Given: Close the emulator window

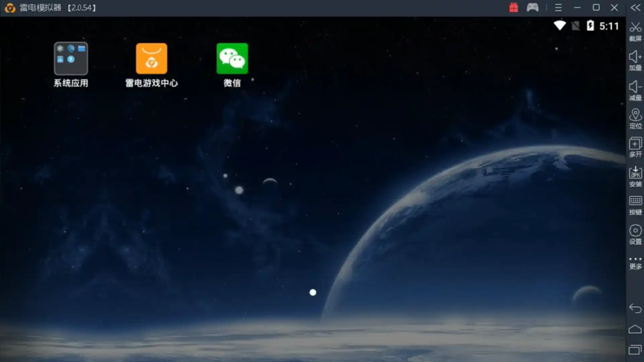Looking at the screenshot, I should pyautogui.click(x=614, y=7).
